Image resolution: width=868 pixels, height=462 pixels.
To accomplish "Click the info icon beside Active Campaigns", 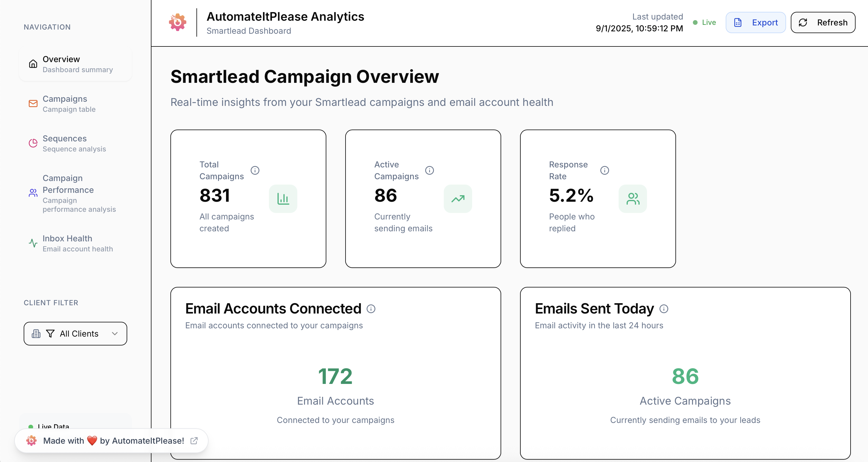I will click(429, 170).
